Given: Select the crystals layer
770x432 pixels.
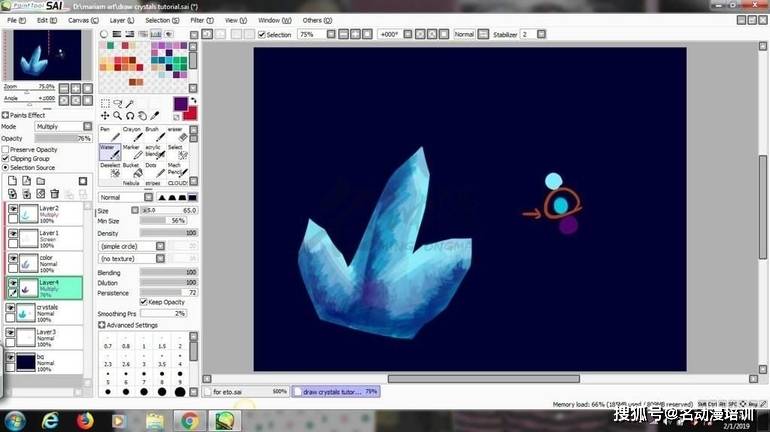Looking at the screenshot, I should 48,310.
